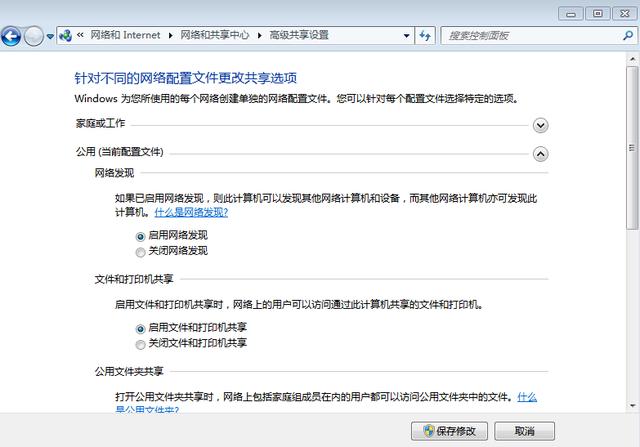Image resolution: width=640 pixels, height=447 pixels.
Task: Refresh the page with refresh icon
Action: (425, 36)
